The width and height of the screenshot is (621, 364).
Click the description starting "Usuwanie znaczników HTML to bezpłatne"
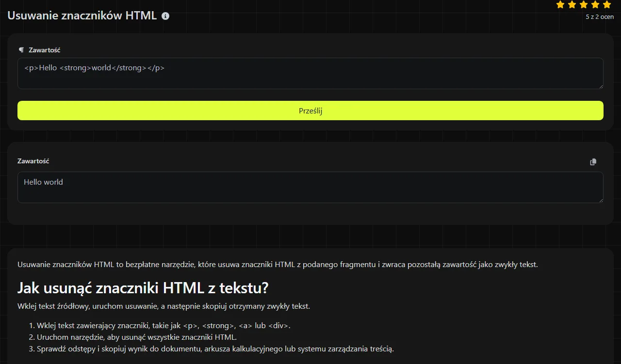pos(278,265)
